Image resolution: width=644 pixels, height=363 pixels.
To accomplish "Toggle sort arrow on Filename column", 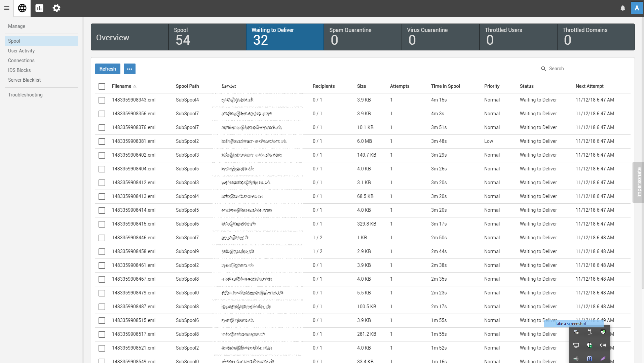I will point(135,86).
